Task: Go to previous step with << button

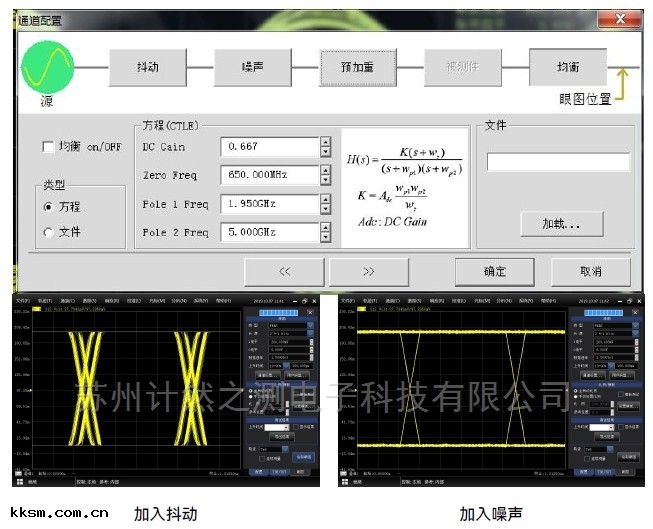Action: (x=284, y=271)
